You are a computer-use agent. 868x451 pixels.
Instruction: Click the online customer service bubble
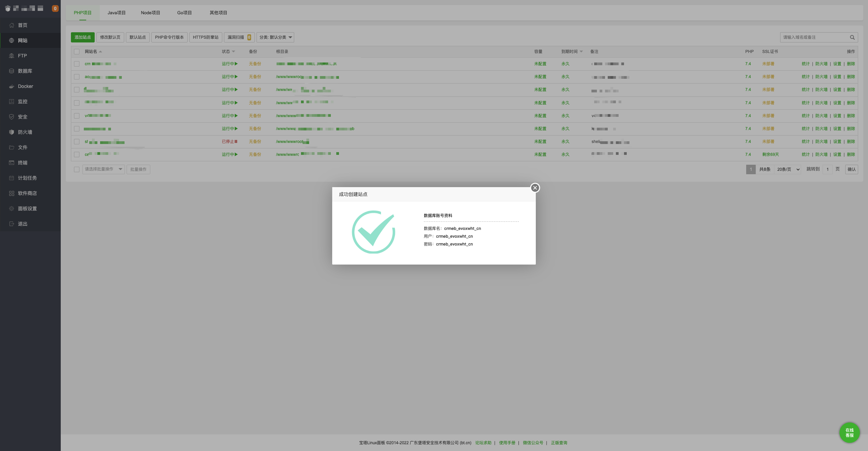coord(849,432)
